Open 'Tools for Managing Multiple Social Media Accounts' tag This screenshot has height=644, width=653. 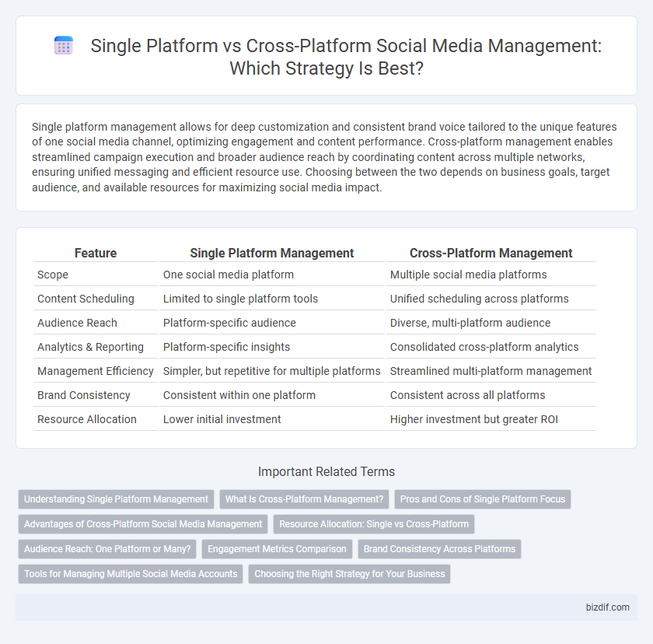[131, 574]
